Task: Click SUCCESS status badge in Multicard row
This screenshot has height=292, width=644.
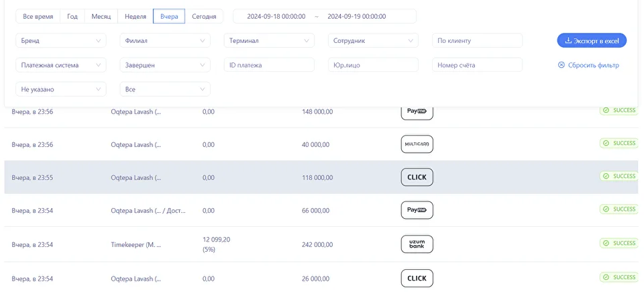Action: (619, 143)
